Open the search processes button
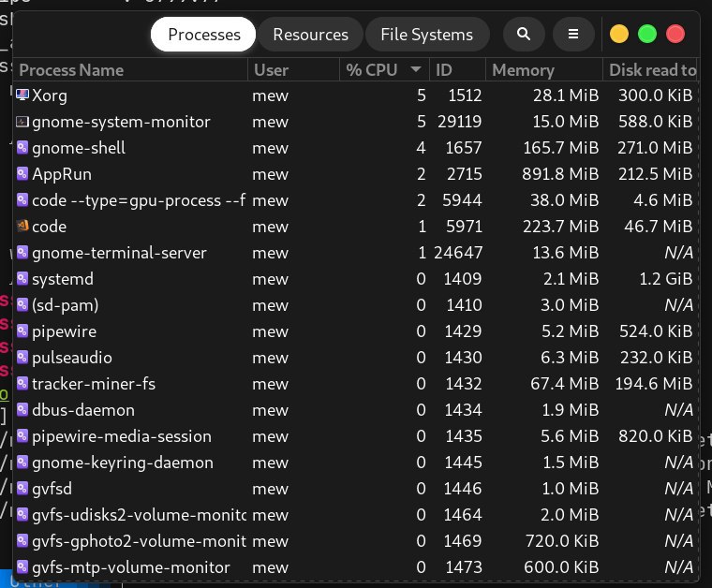The image size is (712, 588). (x=524, y=34)
